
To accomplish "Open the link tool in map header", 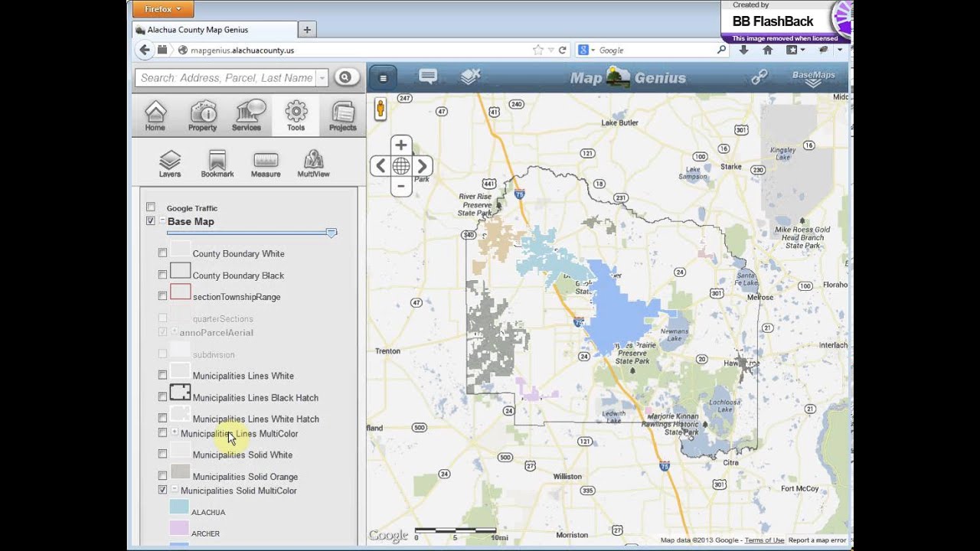I will pos(759,77).
